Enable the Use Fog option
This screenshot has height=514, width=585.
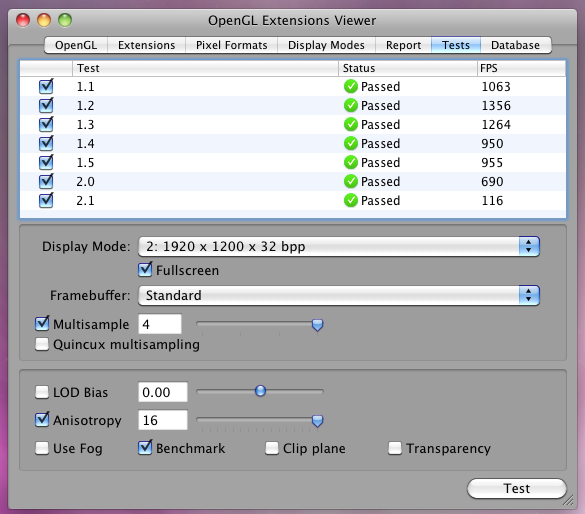tap(42, 448)
